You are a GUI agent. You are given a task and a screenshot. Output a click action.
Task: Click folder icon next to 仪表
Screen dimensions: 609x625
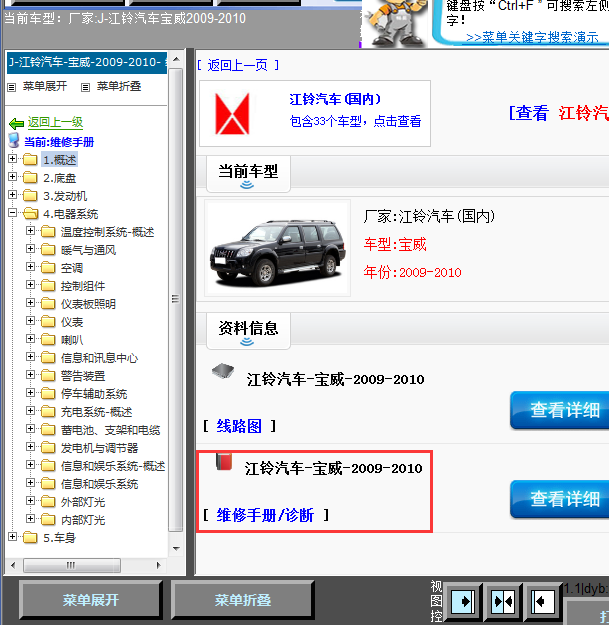pos(48,322)
